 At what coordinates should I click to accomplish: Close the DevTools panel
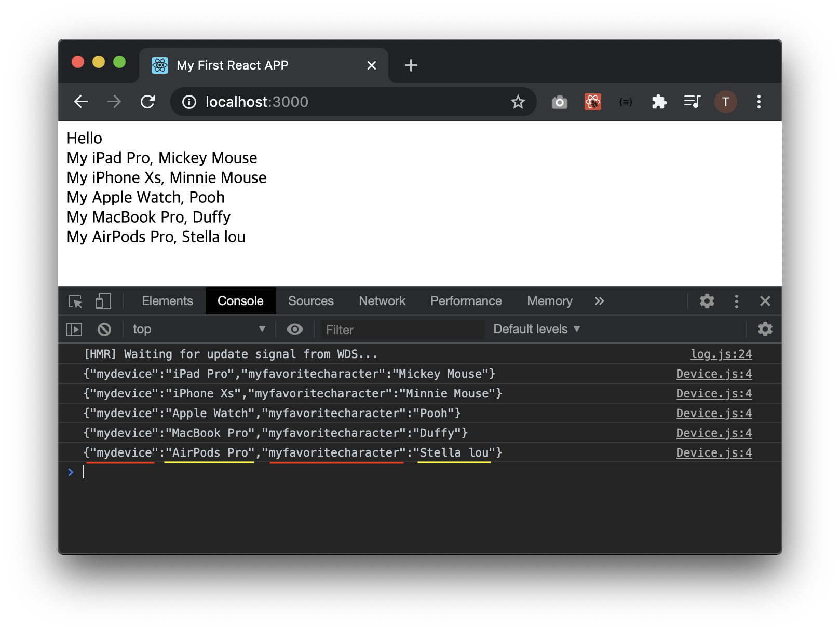(x=765, y=301)
